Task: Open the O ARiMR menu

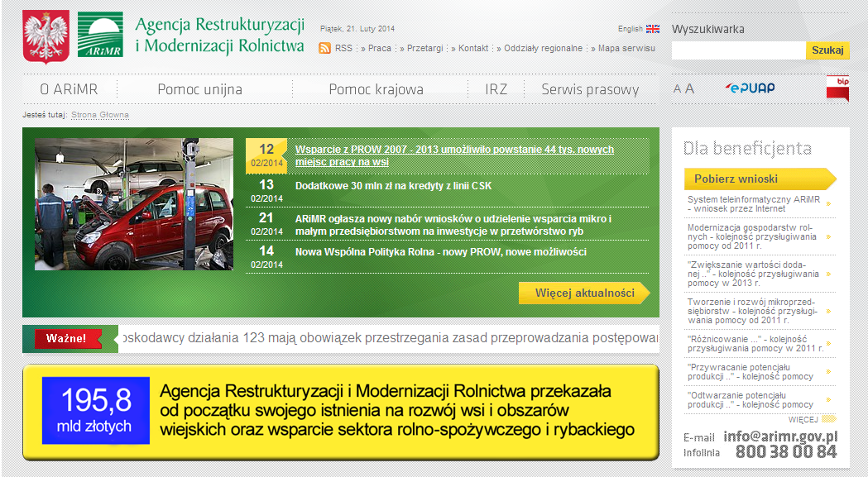Action: [70, 89]
